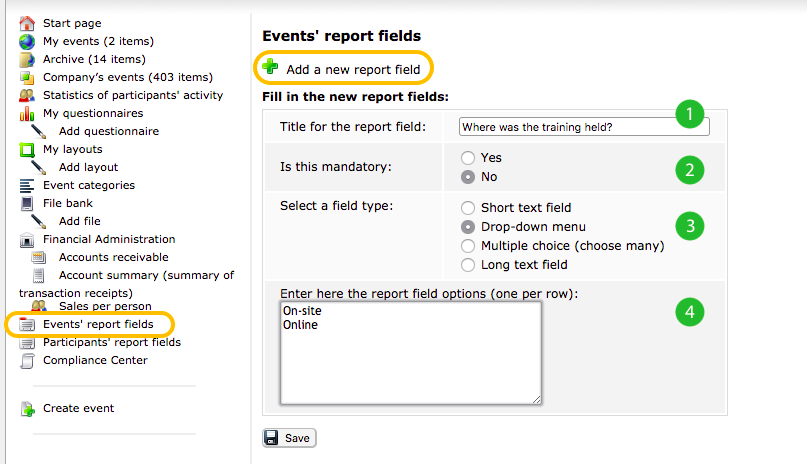Screen dimensions: 807x464
Task: Click the bar chart icon for My questionnaires
Action: (x=27, y=113)
